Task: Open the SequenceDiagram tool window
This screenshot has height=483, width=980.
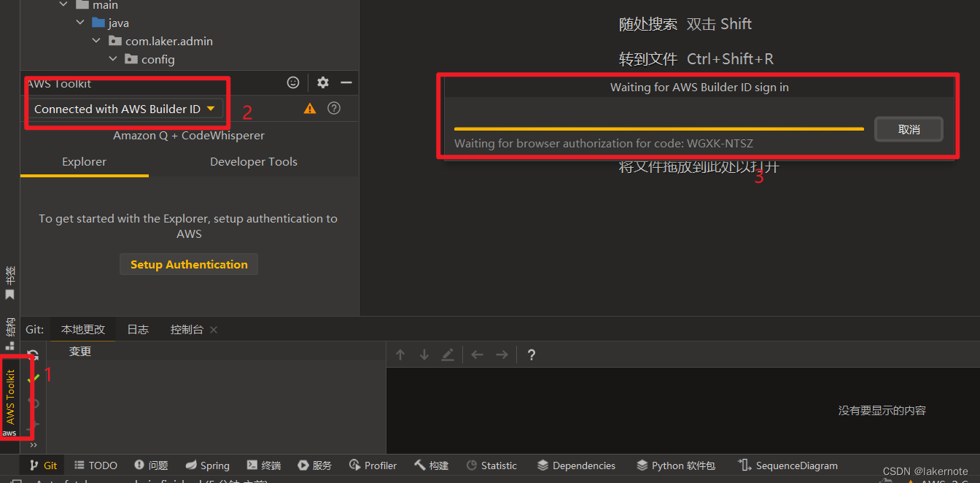Action: 788,465
